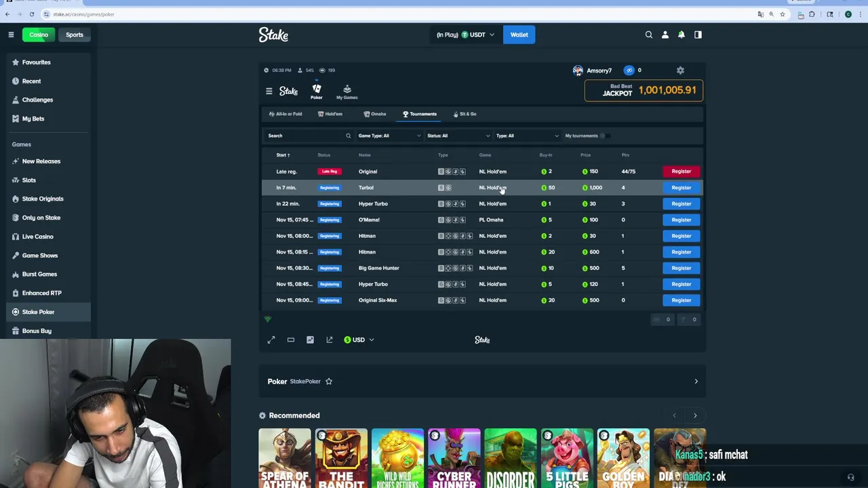
Task: Click the hidden balance eye icon
Action: (629, 70)
